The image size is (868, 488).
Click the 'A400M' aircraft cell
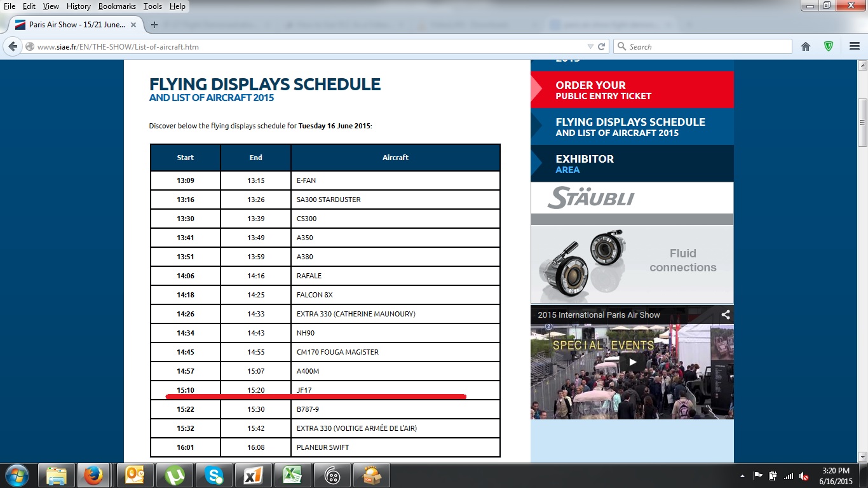click(395, 371)
